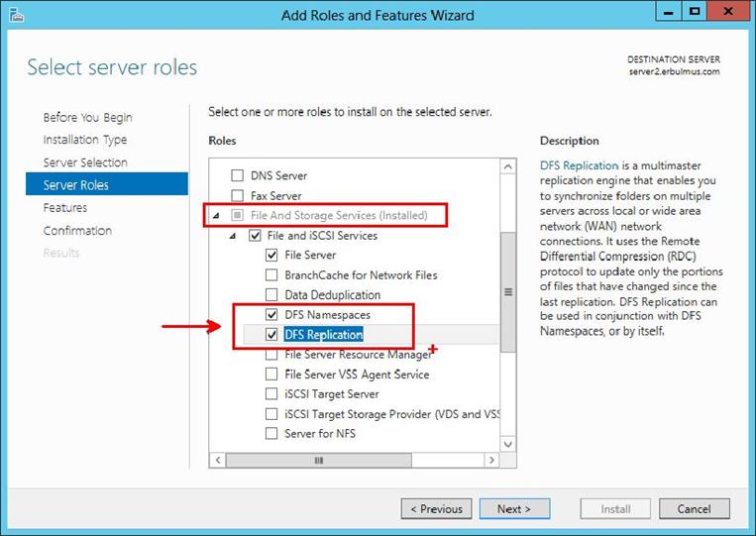
Task: Open Before You Begin step
Action: [88, 118]
